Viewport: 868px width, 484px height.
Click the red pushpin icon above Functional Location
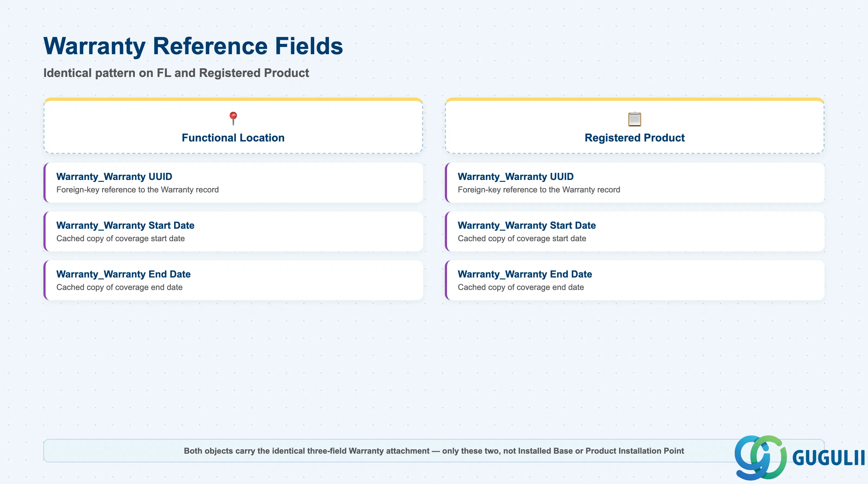click(x=233, y=118)
